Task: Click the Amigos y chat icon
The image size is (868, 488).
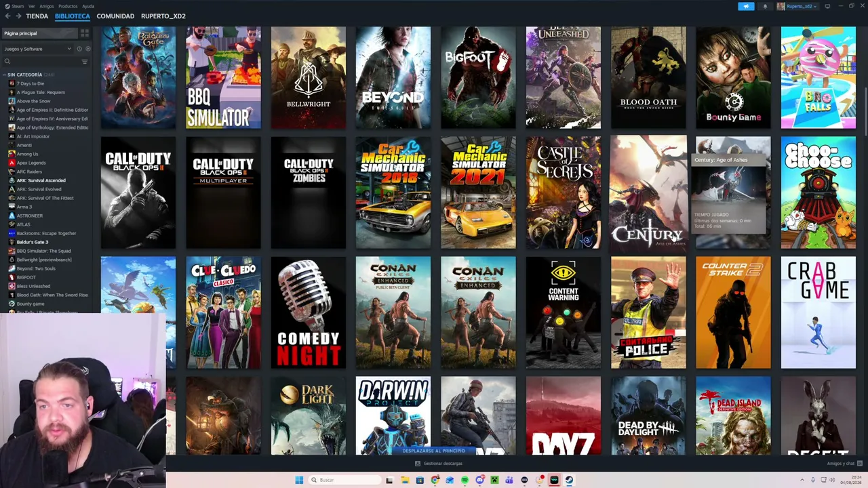Action: (860, 464)
